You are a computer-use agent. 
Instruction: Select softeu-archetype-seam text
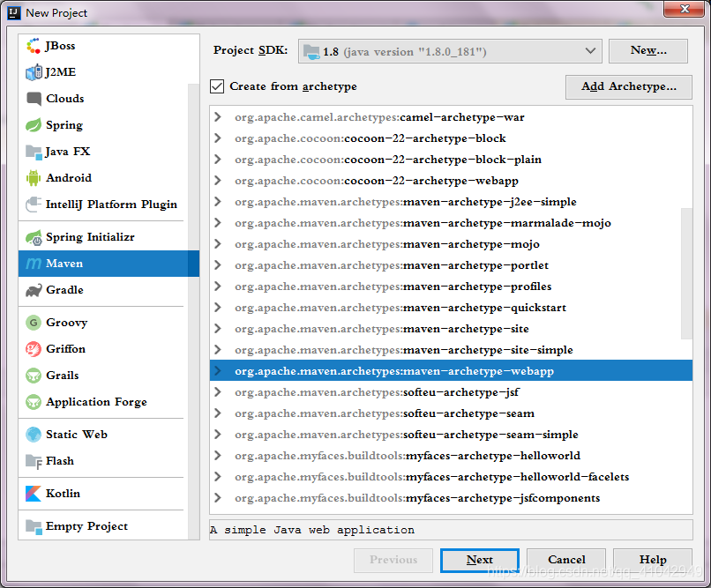[x=468, y=413]
